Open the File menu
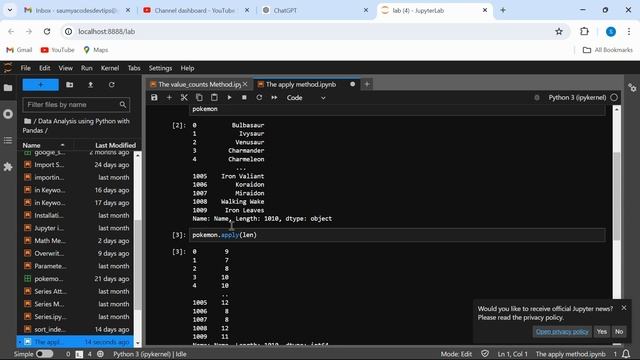This screenshot has width=640, height=360. [x=26, y=68]
